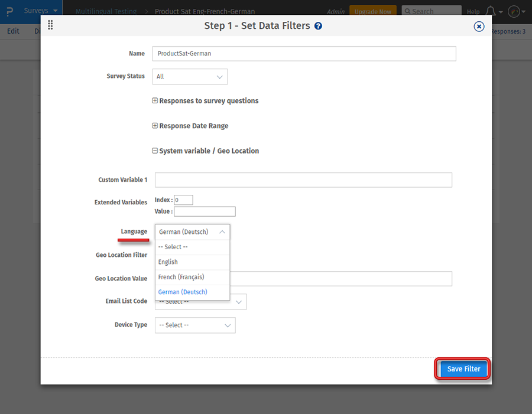Click the drag handle dots on the dialog
The width and height of the screenshot is (532, 414).
(x=50, y=25)
